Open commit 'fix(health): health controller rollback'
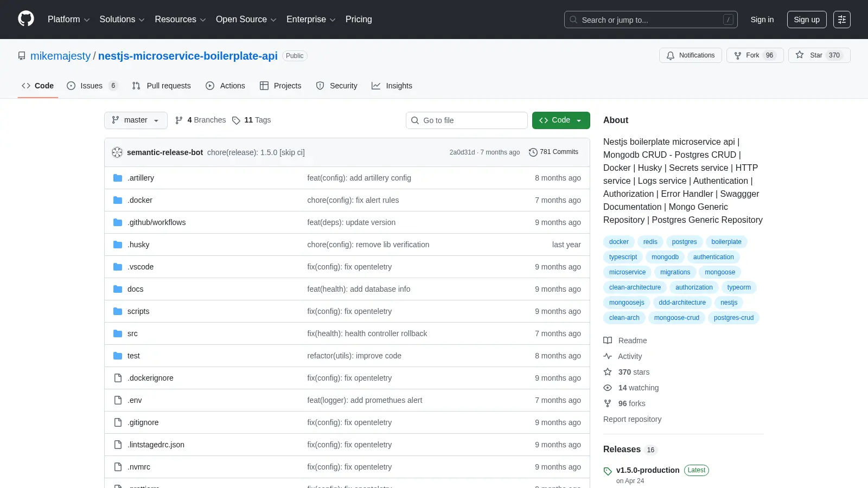868x488 pixels. [x=367, y=333]
